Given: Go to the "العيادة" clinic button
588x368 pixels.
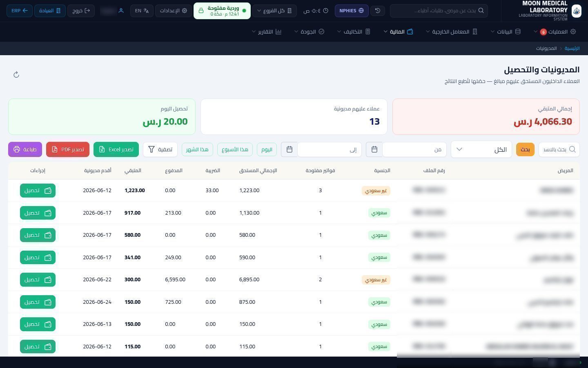Looking at the screenshot, I should point(50,11).
